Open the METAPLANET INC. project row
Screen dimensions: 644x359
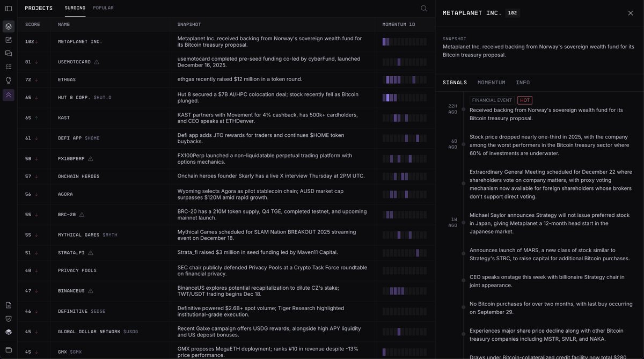(x=226, y=41)
